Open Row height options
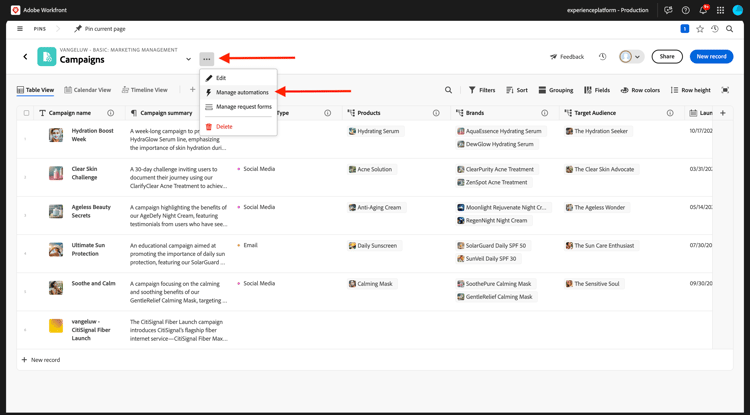The height and width of the screenshot is (415, 750). [691, 90]
